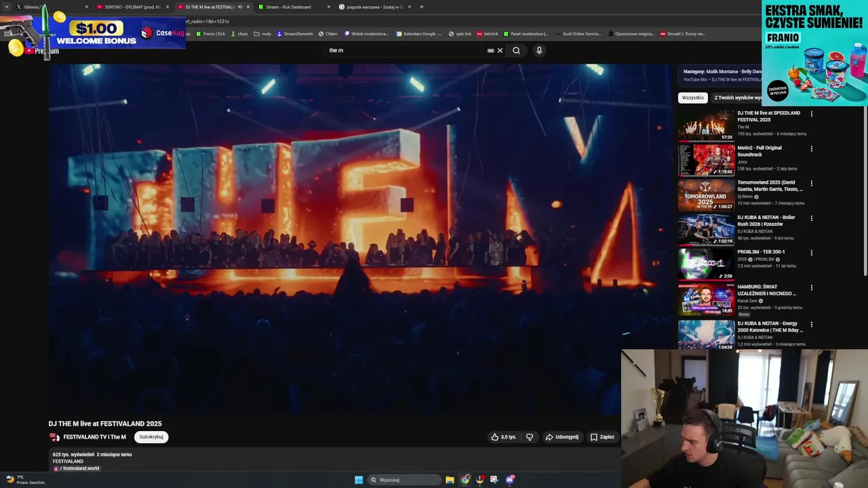868x488 pixels.
Task: Open the Audi Online Service bookmark
Action: click(578, 34)
